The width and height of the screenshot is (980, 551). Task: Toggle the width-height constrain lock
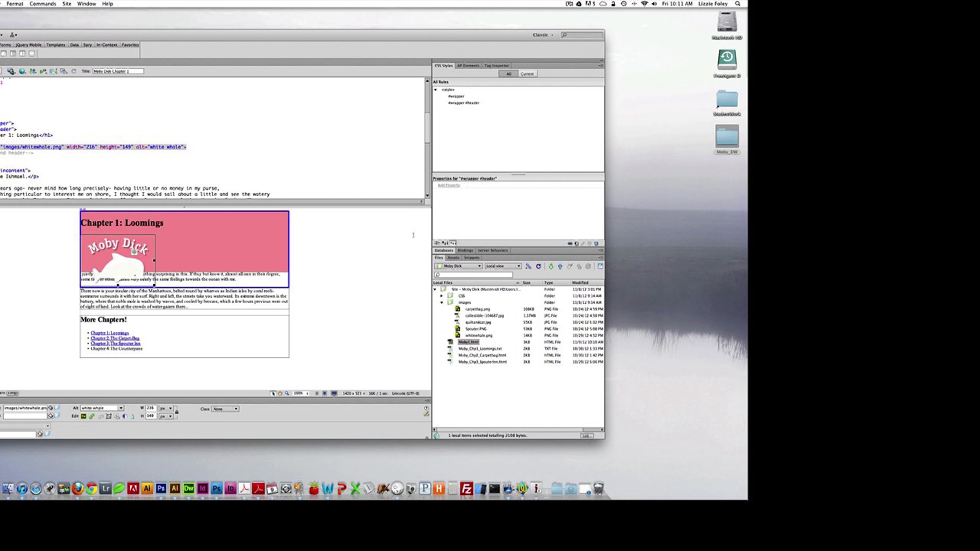pos(176,412)
